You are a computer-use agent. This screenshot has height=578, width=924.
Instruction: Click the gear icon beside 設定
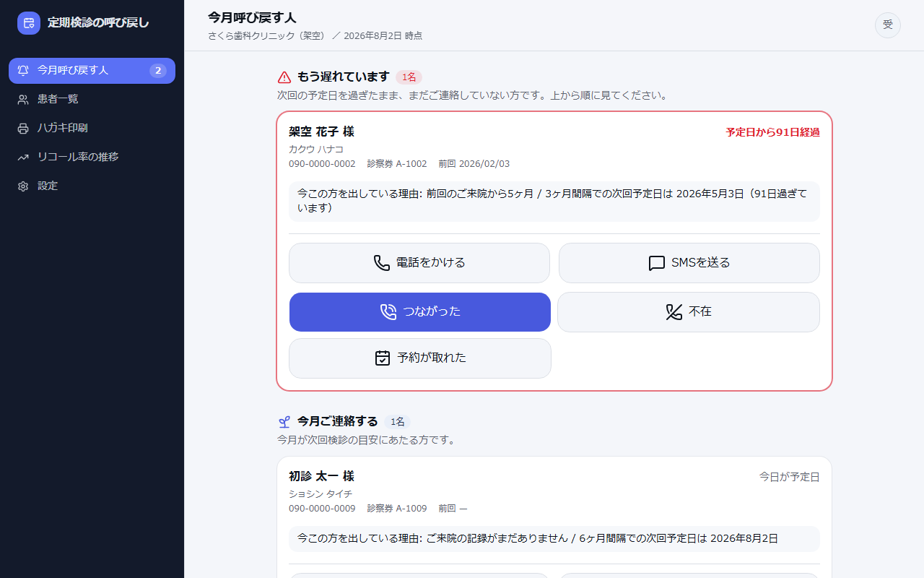point(23,186)
